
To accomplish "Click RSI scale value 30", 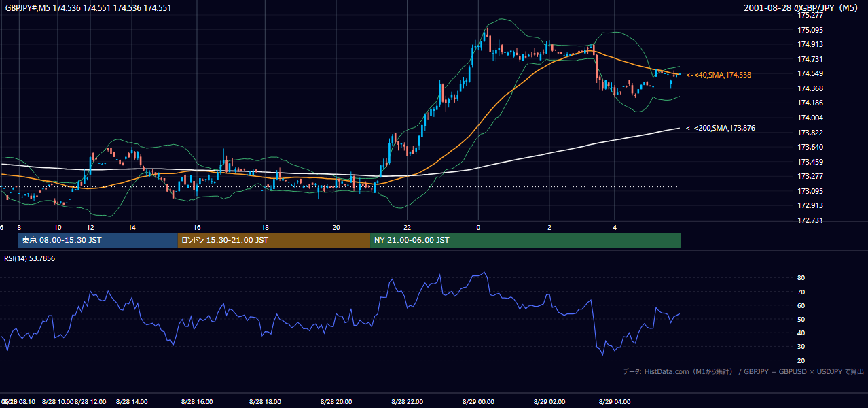I will coord(801,346).
